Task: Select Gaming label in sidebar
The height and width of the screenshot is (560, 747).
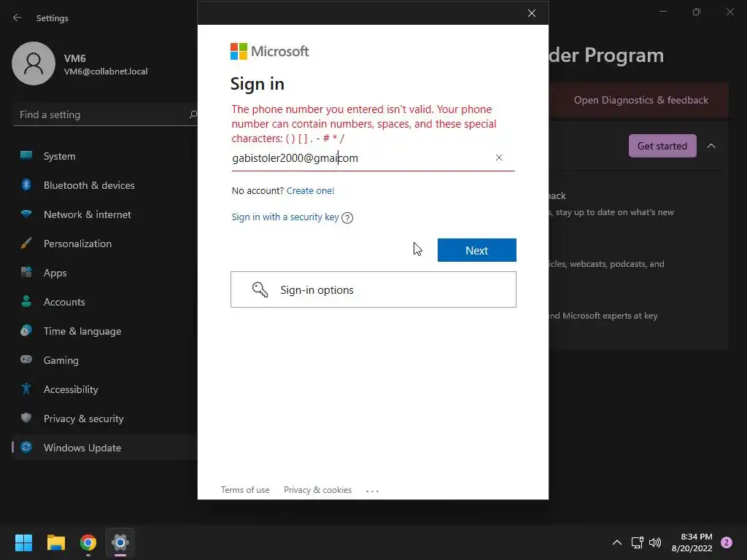Action: [x=61, y=360]
